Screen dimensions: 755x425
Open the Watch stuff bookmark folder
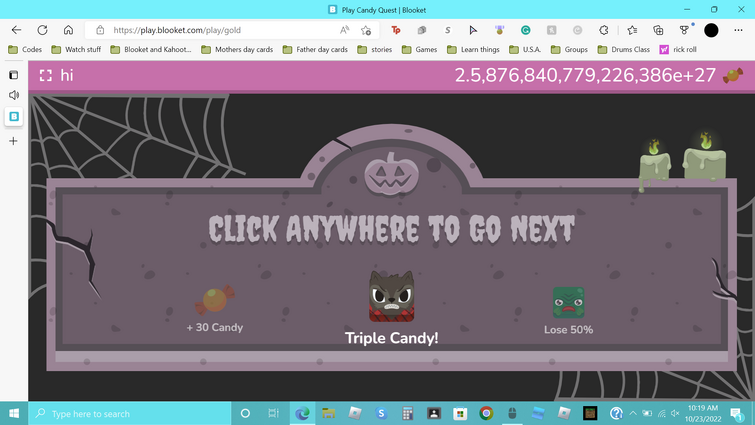point(77,49)
